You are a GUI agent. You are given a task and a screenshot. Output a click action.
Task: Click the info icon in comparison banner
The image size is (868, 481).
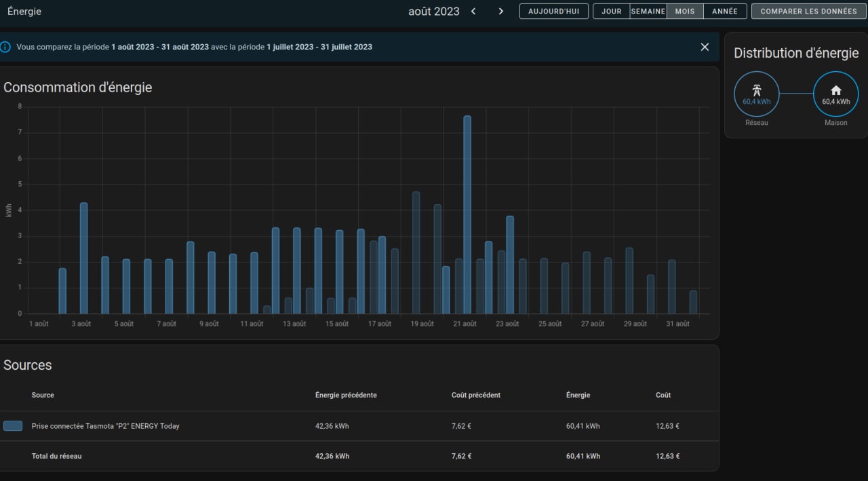[6, 47]
